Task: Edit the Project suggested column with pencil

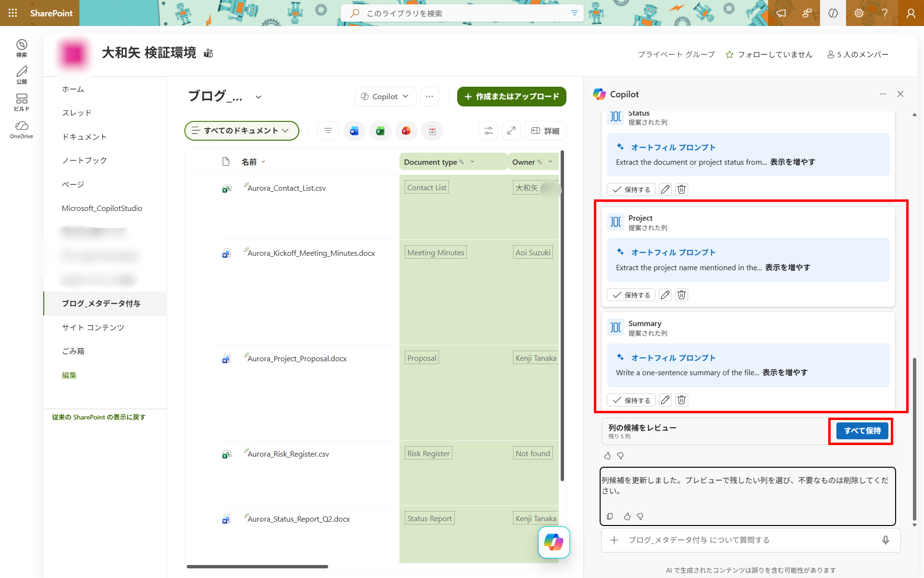Action: tap(665, 295)
